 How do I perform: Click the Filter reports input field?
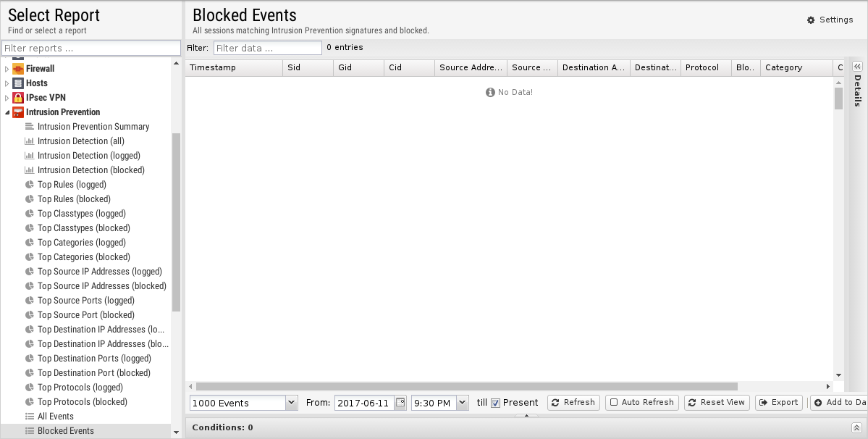[91, 49]
